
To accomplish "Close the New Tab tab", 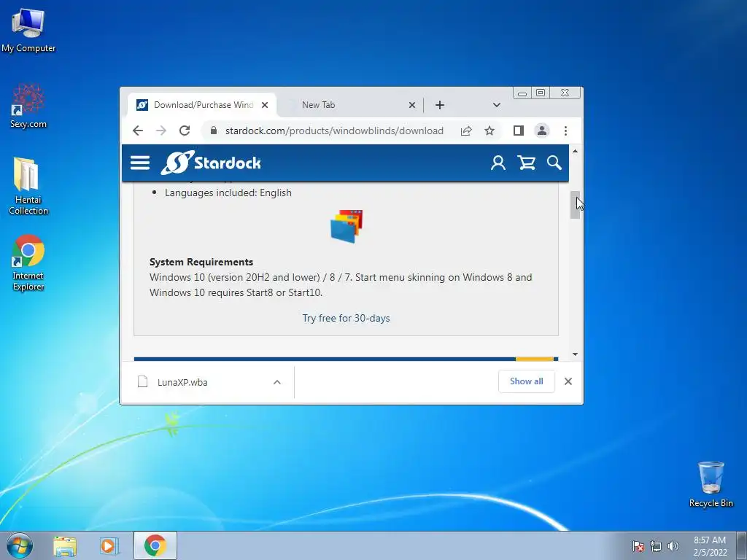I will (412, 105).
